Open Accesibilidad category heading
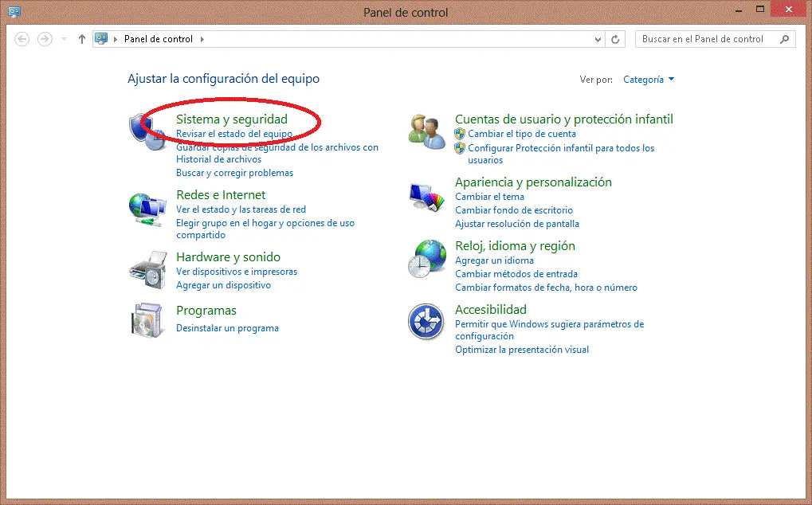Viewport: 812px width, 505px height. (x=490, y=309)
